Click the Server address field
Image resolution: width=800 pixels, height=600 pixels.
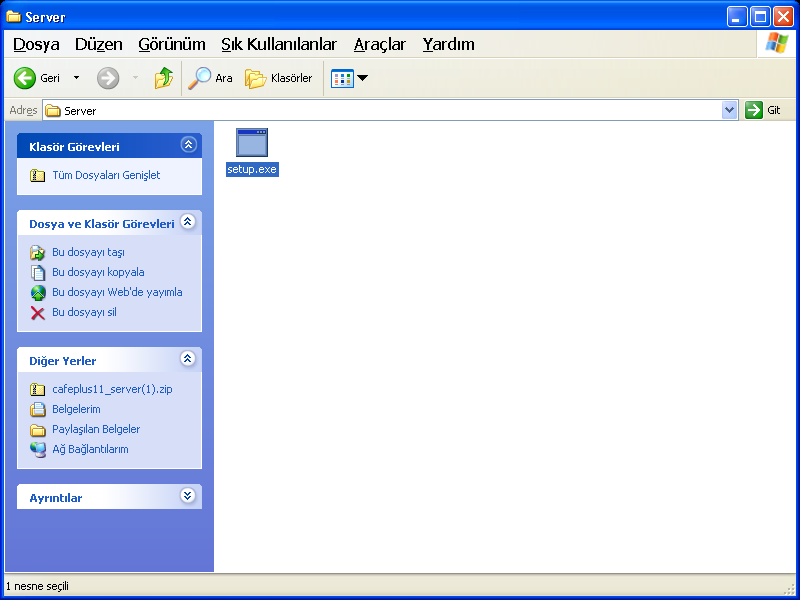383,110
